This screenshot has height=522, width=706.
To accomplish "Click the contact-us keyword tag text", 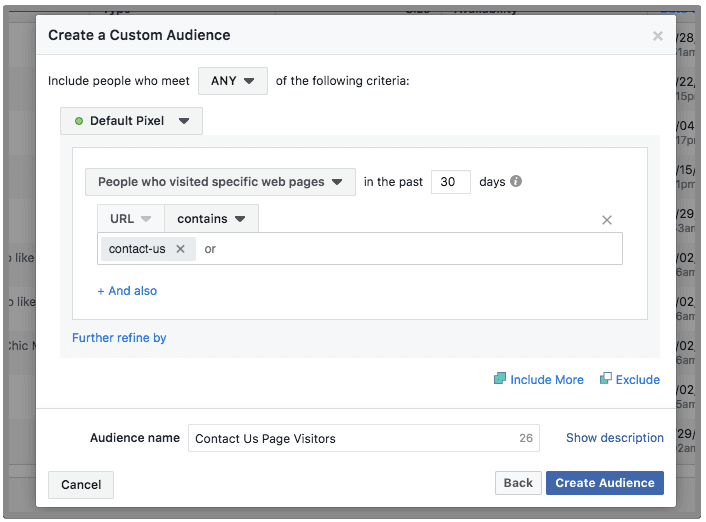I will click(x=137, y=249).
